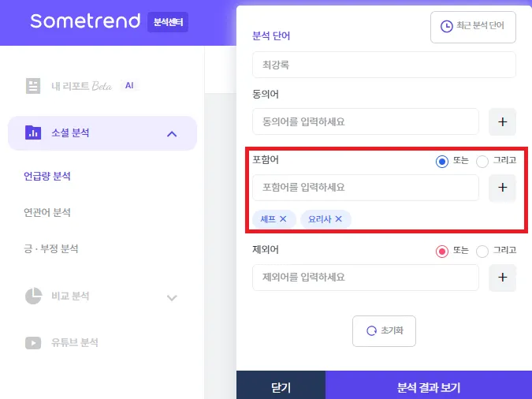
Task: Select 또는 radio for 포함어
Action: (442, 161)
